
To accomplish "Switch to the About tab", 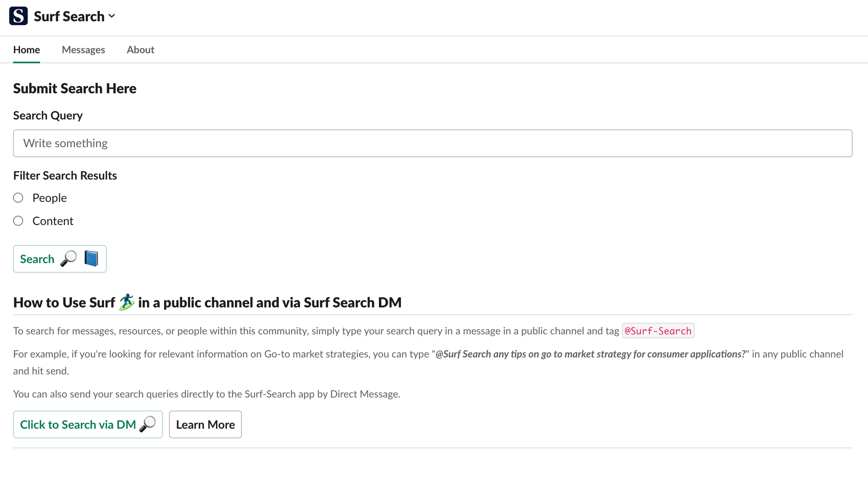I will point(141,49).
